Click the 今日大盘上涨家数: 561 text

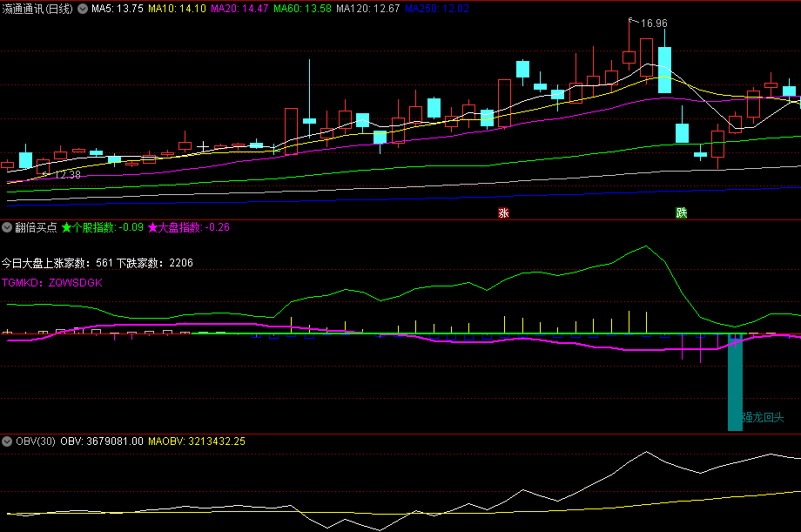(x=57, y=263)
